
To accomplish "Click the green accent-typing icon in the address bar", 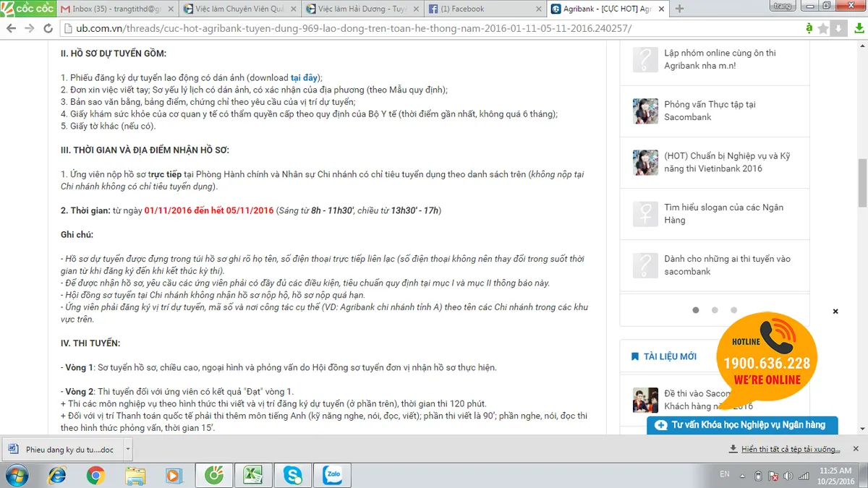I will click(809, 28).
